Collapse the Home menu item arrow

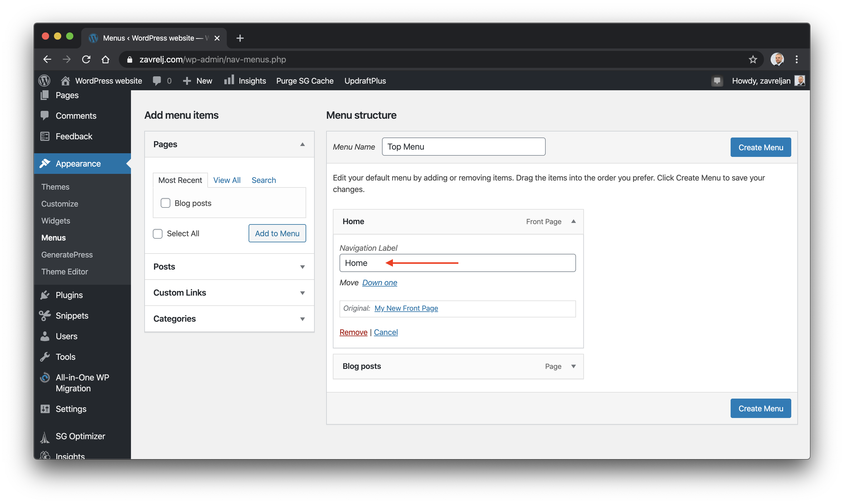coord(574,221)
